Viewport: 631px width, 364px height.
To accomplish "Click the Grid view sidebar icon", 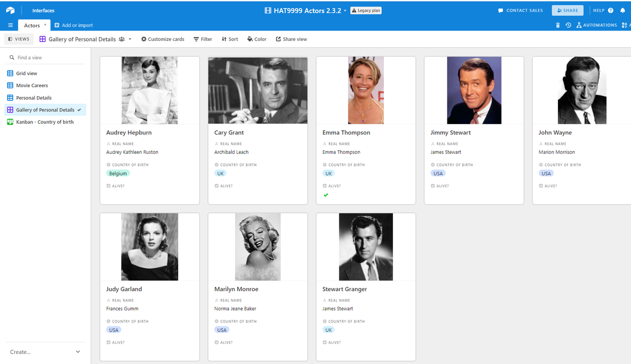I will click(x=10, y=74).
